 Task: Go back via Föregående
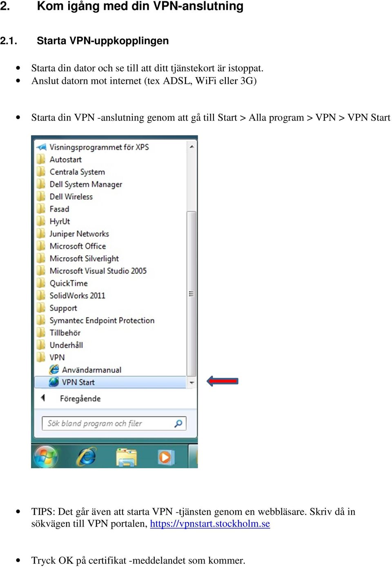coord(80,398)
